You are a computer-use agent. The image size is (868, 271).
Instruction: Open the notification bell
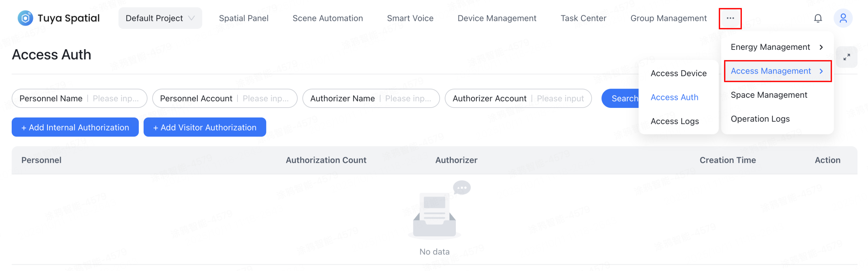[x=818, y=18]
